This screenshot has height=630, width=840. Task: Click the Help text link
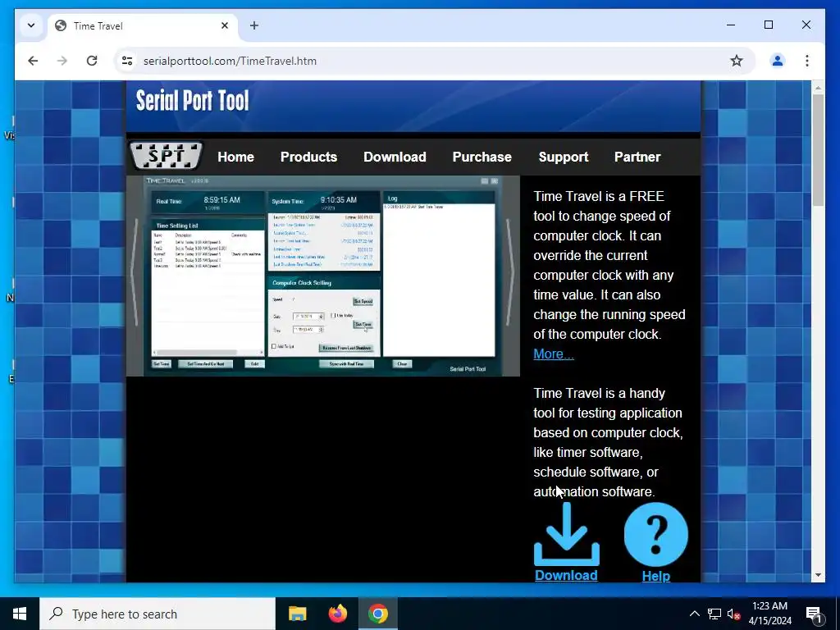tap(655, 575)
